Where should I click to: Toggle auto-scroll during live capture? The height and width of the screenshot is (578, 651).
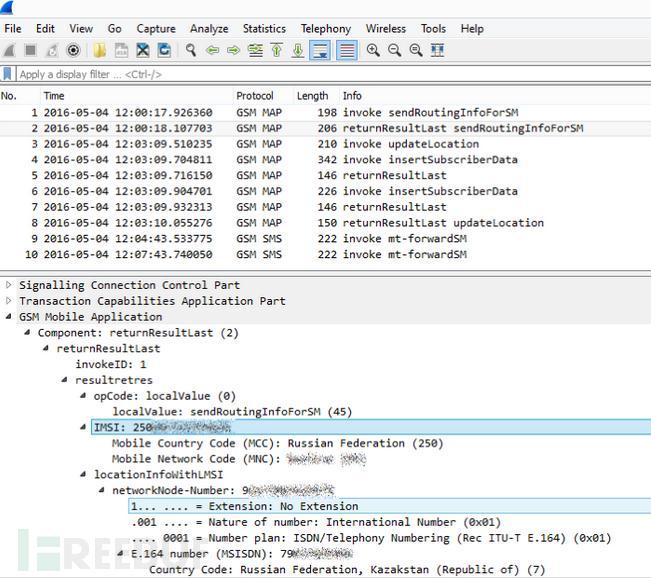pyautogui.click(x=320, y=50)
